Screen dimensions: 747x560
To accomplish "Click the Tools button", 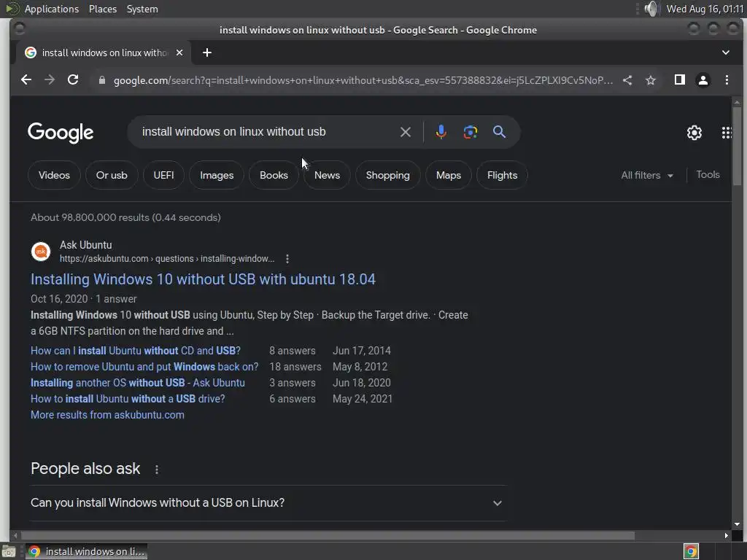I will pos(708,175).
